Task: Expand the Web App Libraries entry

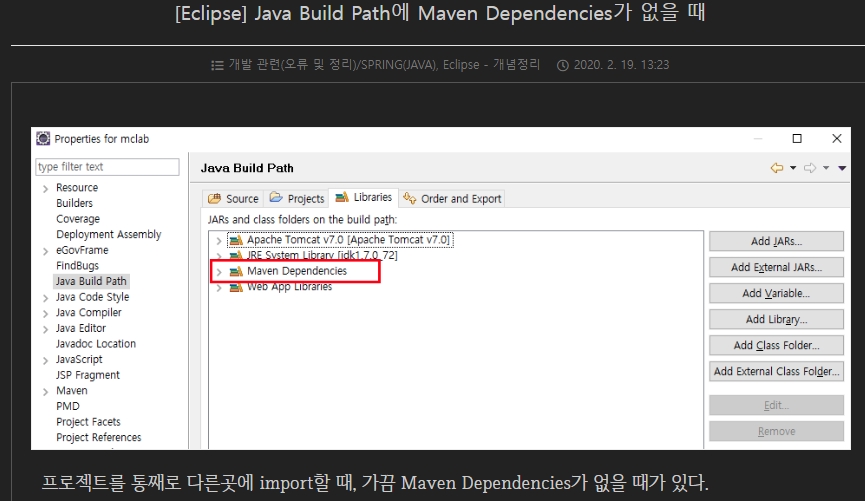Action: coord(218,287)
